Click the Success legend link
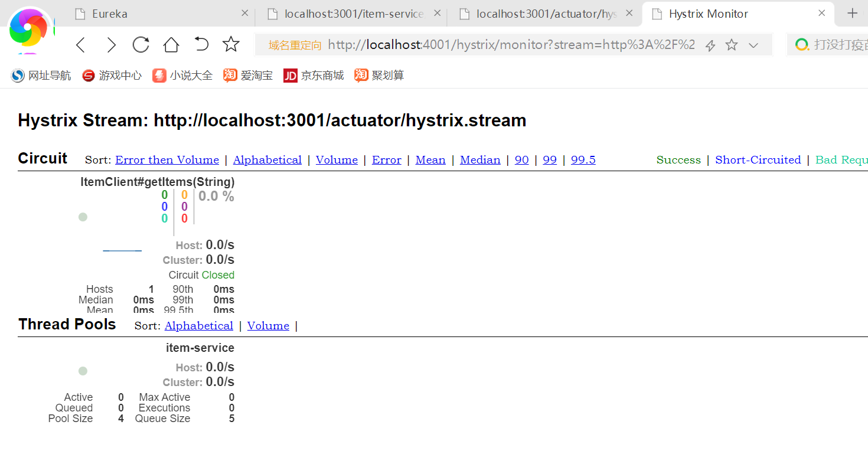Image resolution: width=868 pixels, height=451 pixels. 678,159
